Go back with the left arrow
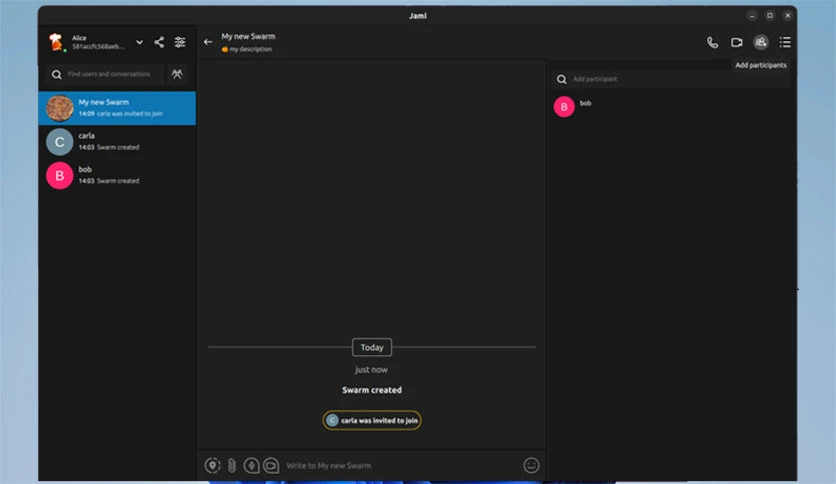This screenshot has width=836, height=484. tap(208, 42)
